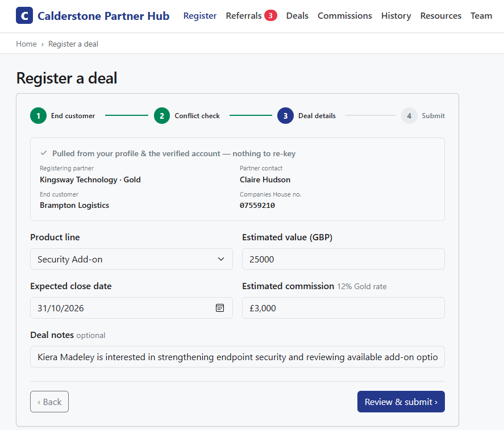Expand the Product line dropdown arrow
Screen dimensions: 504x430
coord(221,259)
